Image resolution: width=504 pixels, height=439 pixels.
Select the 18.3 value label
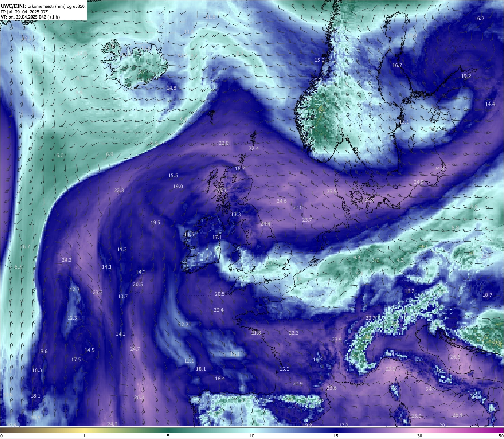tap(37, 370)
